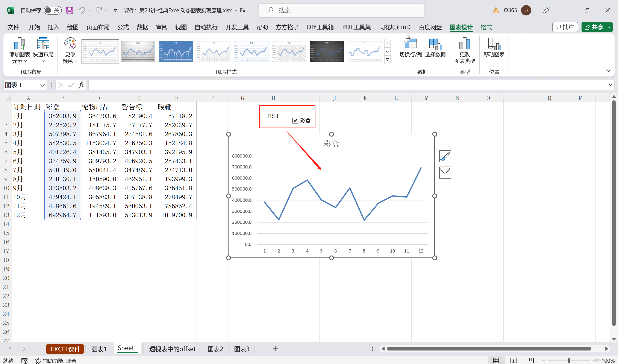Screen dimensions: 618x364
Task: Click cell 1153034.7
Action: pyautogui.click(x=101, y=143)
